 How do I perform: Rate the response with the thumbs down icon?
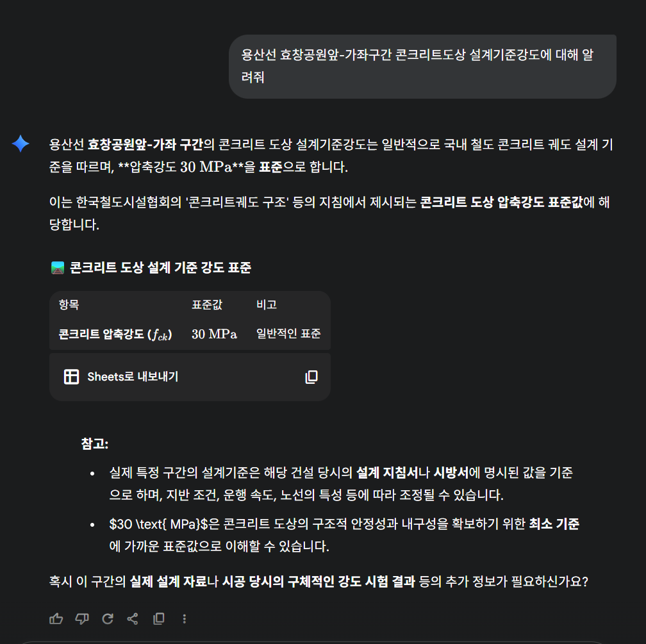click(x=81, y=618)
